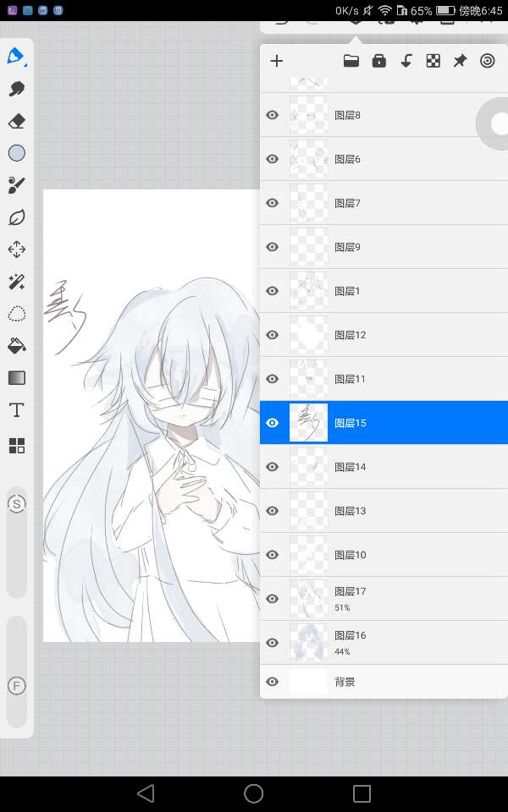Pick the magic wand tool
This screenshot has height=812, width=508.
pos(16,282)
